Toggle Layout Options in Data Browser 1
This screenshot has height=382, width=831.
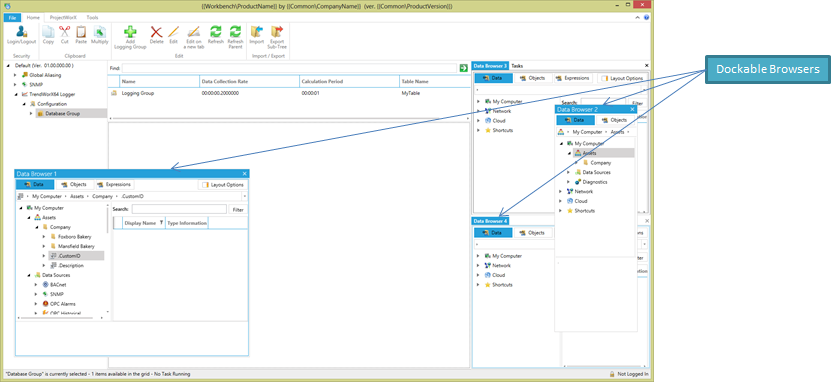(223, 185)
